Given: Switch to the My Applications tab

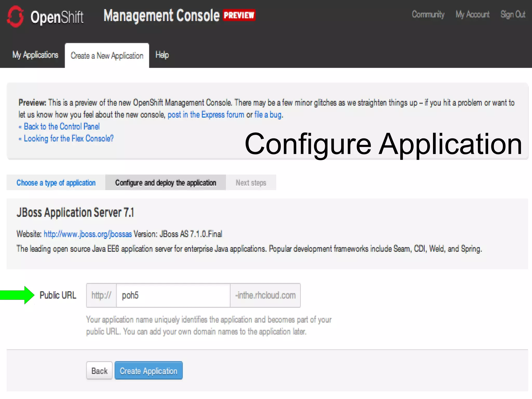Looking at the screenshot, I should [x=35, y=55].
